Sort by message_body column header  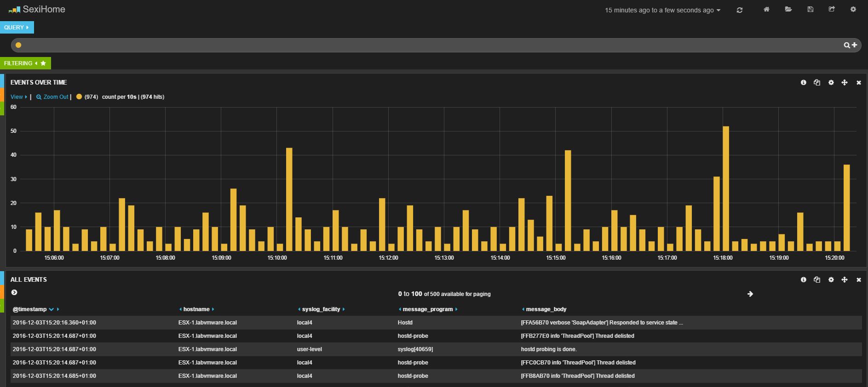[546, 309]
